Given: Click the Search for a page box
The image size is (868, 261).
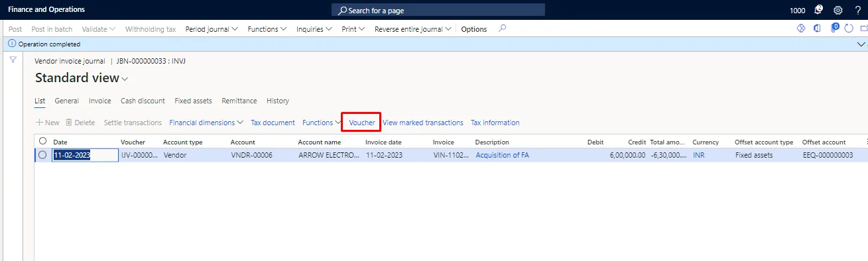Looking at the screenshot, I should pyautogui.click(x=438, y=10).
